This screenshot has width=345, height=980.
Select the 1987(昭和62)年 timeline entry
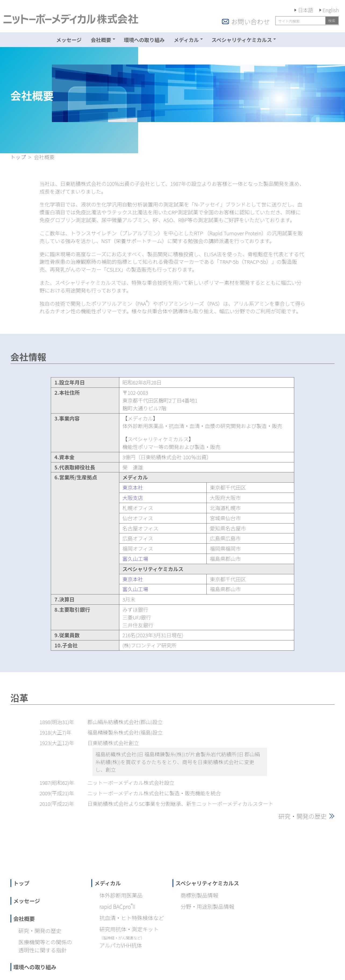(57, 783)
